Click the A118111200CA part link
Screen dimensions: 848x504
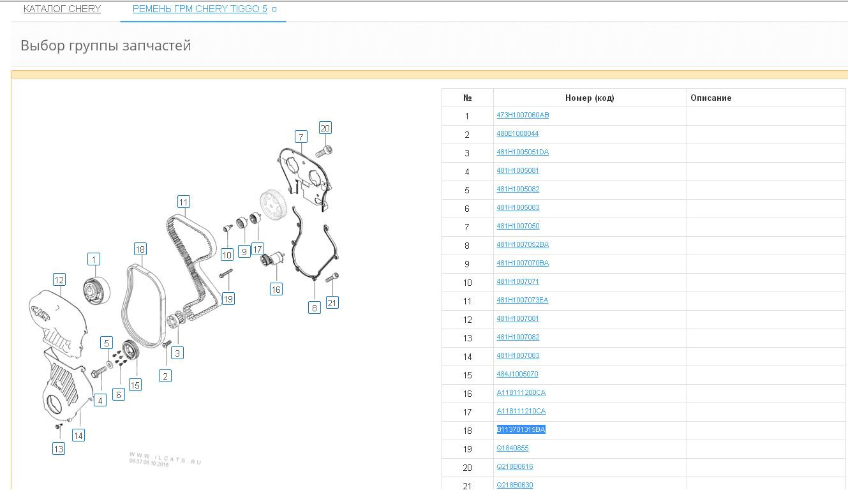click(521, 393)
